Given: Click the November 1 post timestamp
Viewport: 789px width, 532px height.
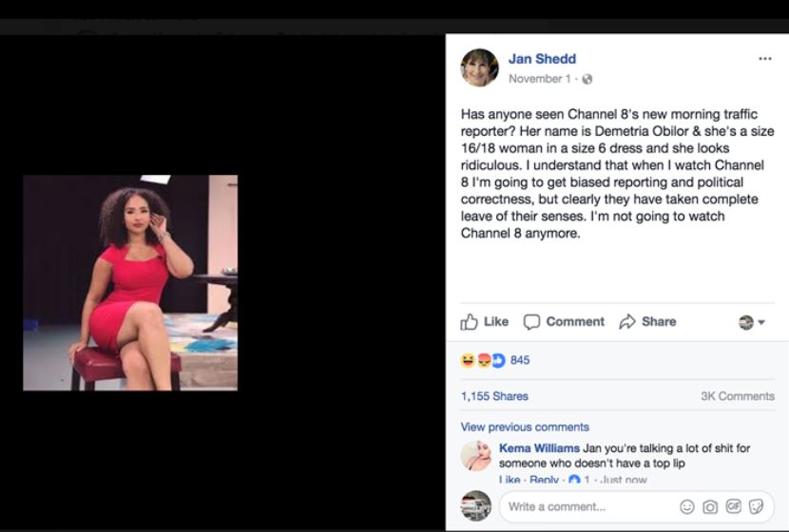Looking at the screenshot, I should coord(541,79).
